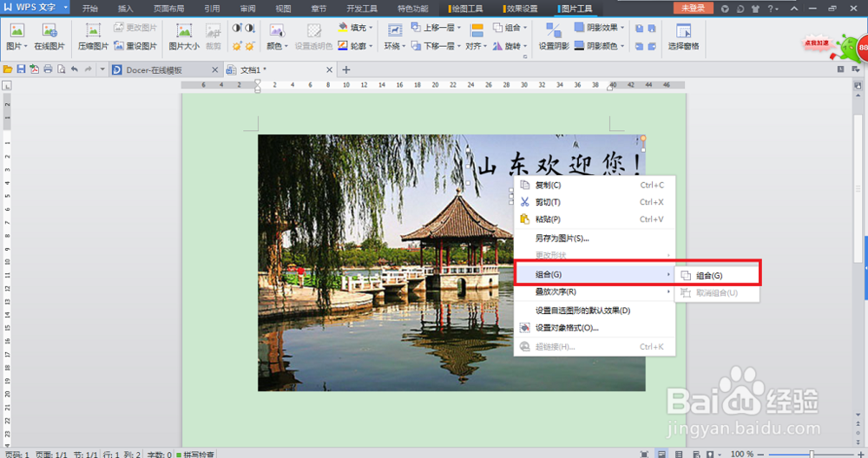Image resolution: width=868 pixels, height=458 pixels.
Task: Nudge shadow right icon
Action: [652, 47]
